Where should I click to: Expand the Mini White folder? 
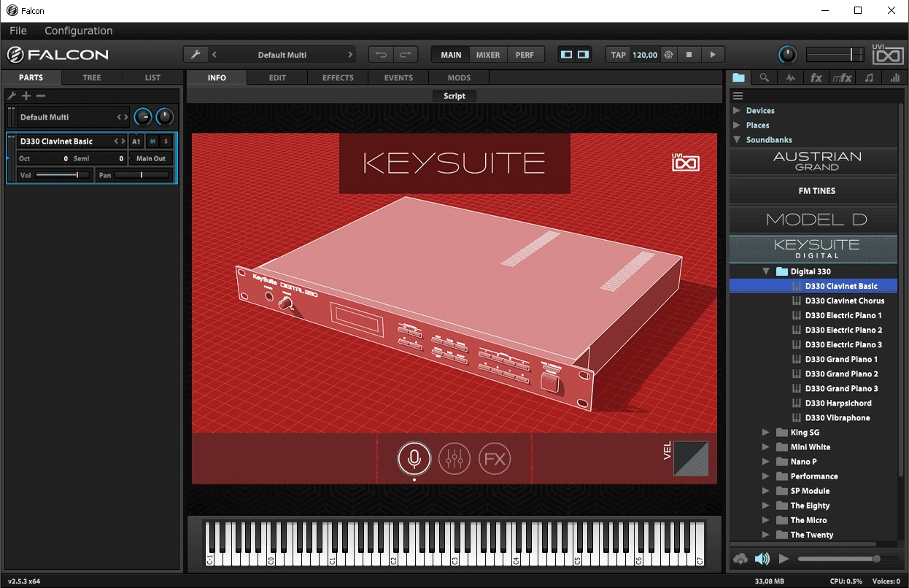(x=766, y=447)
